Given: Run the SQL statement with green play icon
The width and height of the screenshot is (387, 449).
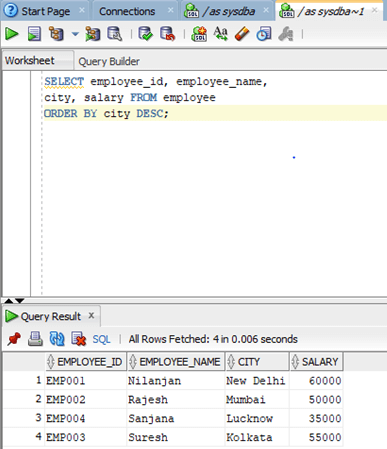Looking at the screenshot, I should (x=12, y=34).
